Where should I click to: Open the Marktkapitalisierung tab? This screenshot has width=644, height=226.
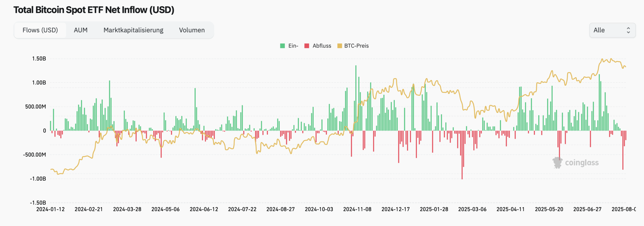click(x=133, y=30)
